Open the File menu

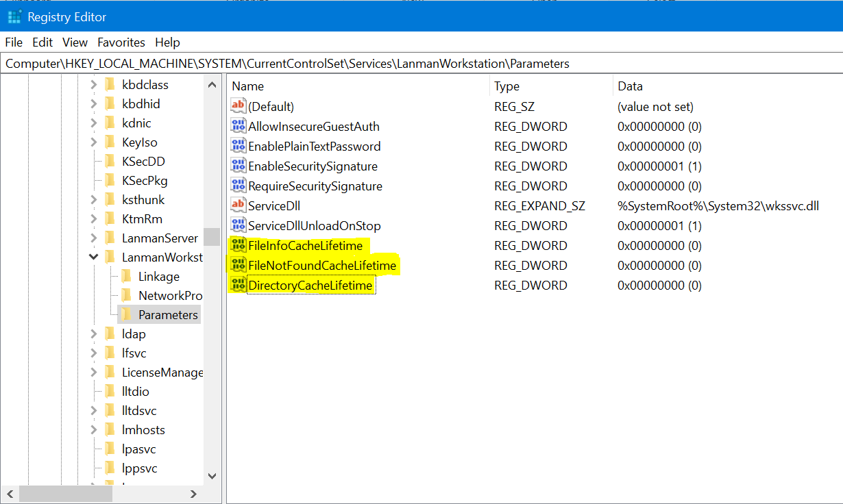click(x=14, y=42)
